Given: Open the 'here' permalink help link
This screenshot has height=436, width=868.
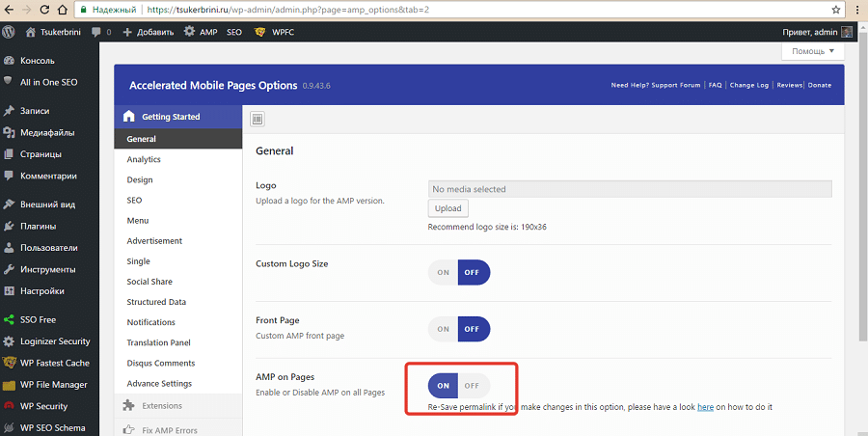Looking at the screenshot, I should click(705, 407).
